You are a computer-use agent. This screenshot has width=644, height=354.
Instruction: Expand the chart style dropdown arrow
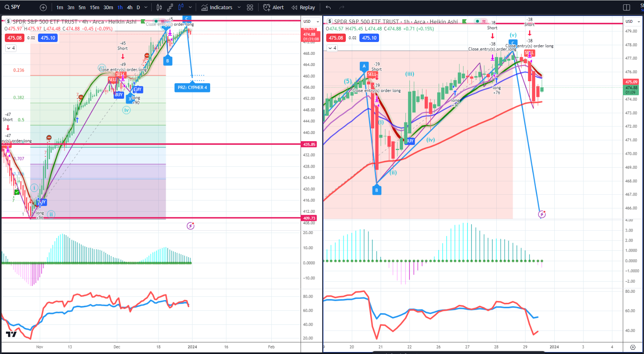[190, 7]
